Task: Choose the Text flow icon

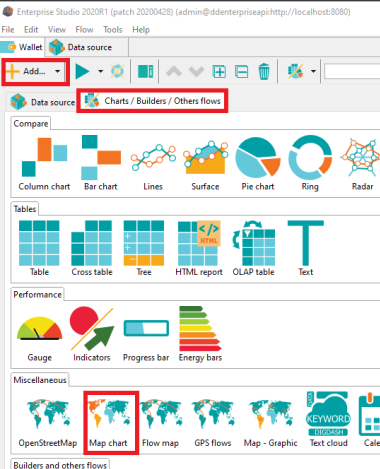Action: [306, 243]
